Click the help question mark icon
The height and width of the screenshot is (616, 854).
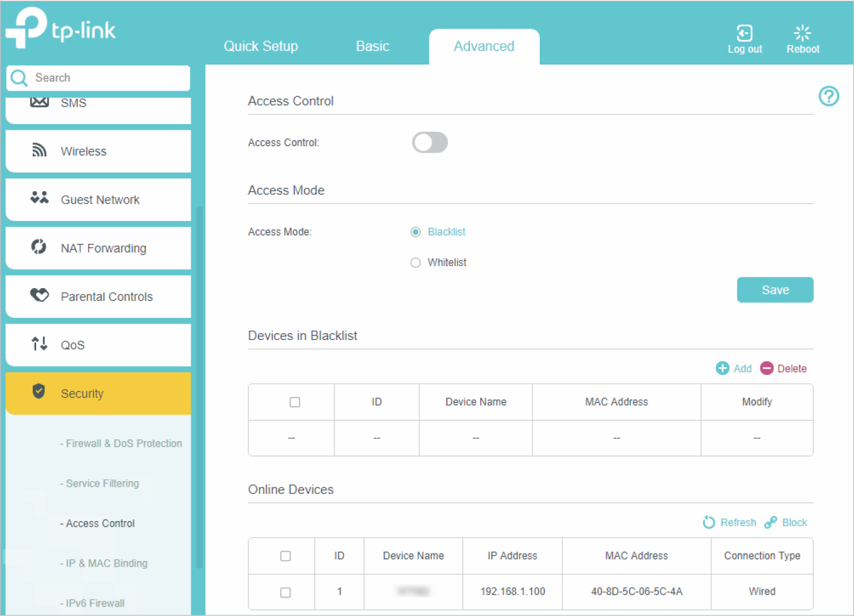tap(828, 96)
